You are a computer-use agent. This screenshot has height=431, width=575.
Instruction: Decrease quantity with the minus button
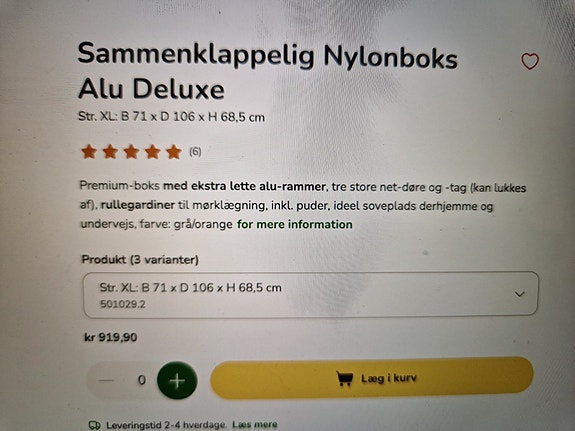106,380
